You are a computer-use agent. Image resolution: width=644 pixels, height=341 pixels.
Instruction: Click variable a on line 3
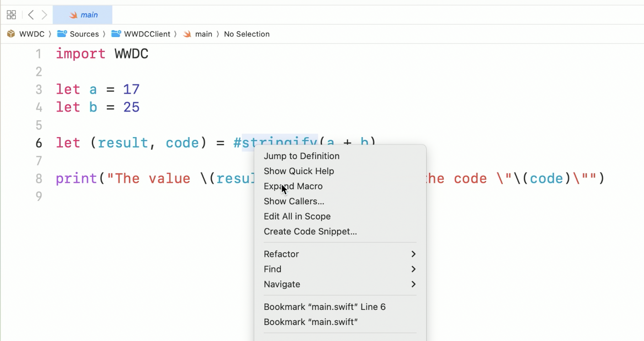click(93, 90)
